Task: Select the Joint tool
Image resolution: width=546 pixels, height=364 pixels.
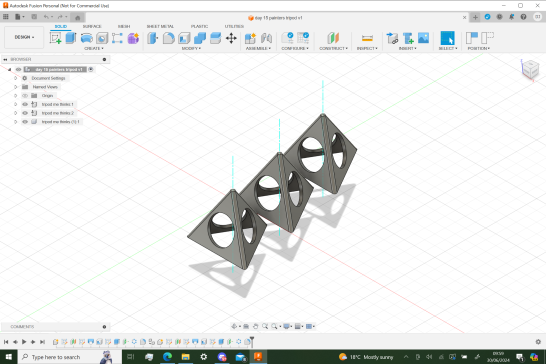Action: click(x=266, y=38)
